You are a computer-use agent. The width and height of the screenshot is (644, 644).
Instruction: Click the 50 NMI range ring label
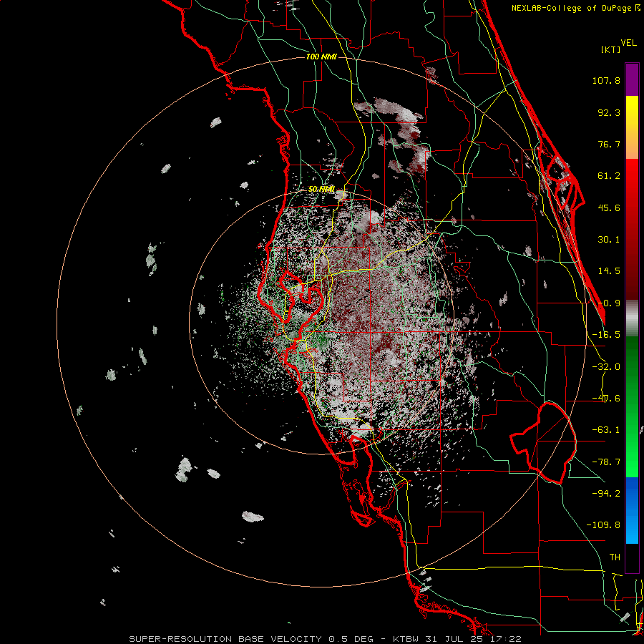[x=321, y=189]
